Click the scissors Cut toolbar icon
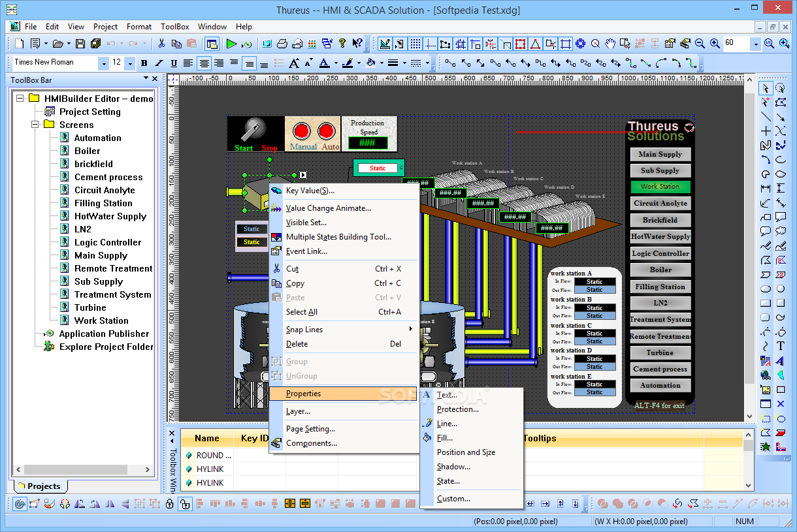 (161, 44)
